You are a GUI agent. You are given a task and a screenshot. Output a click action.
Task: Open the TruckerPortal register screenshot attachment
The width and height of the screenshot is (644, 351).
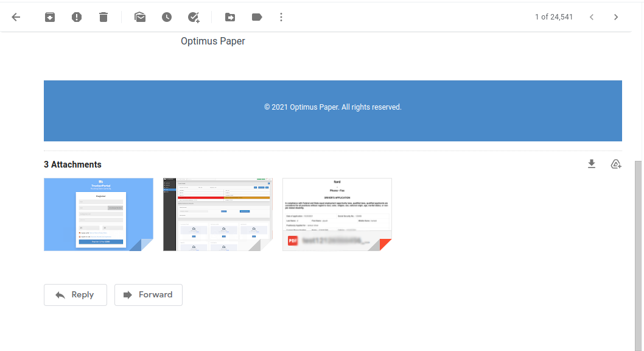[x=99, y=214]
